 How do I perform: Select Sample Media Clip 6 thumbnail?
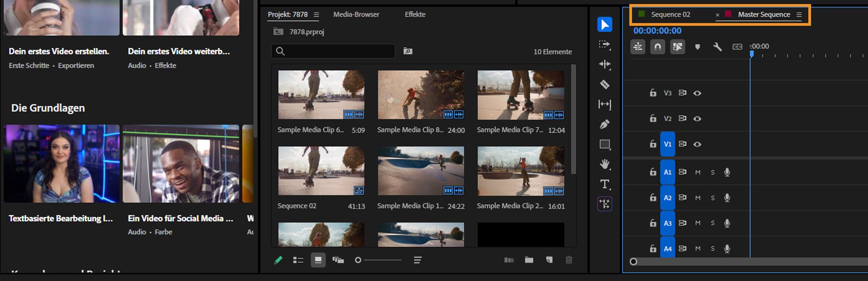(x=321, y=95)
